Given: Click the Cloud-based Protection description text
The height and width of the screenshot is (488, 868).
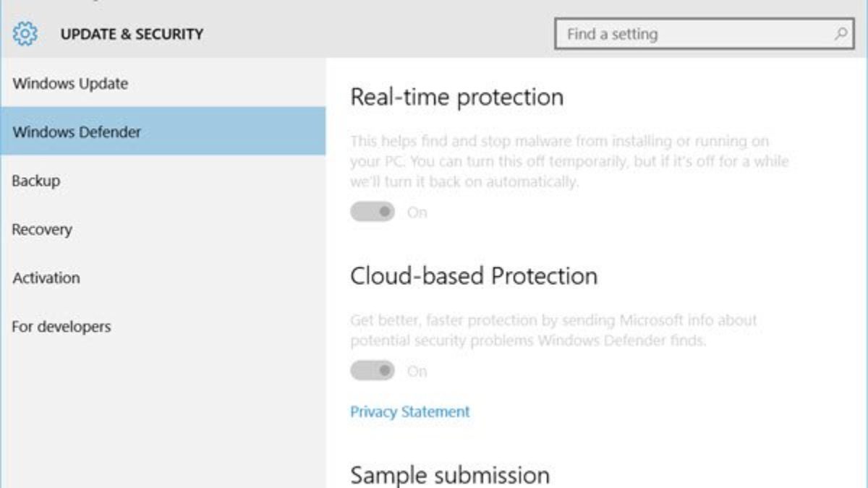Looking at the screenshot, I should point(553,330).
